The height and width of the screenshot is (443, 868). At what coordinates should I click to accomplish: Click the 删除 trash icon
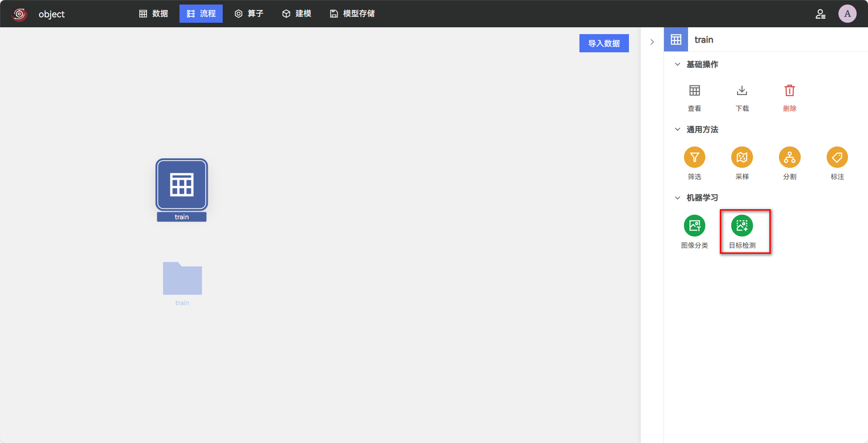coord(790,91)
